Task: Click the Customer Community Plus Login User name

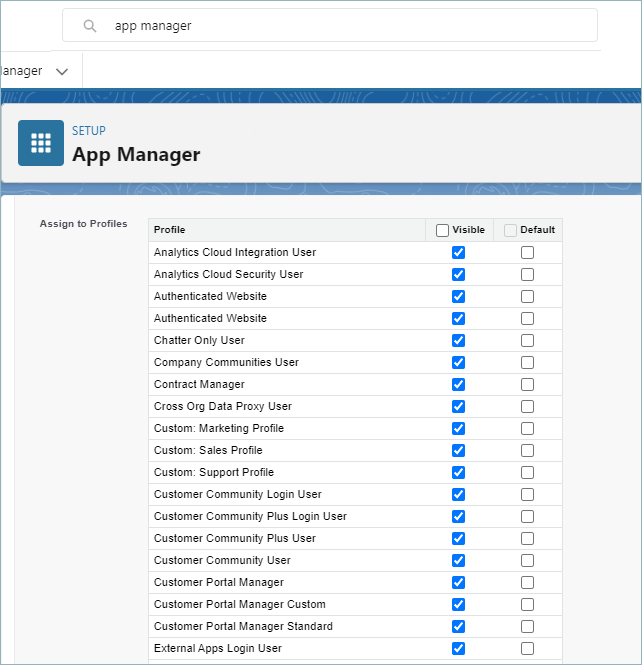Action: click(x=251, y=517)
